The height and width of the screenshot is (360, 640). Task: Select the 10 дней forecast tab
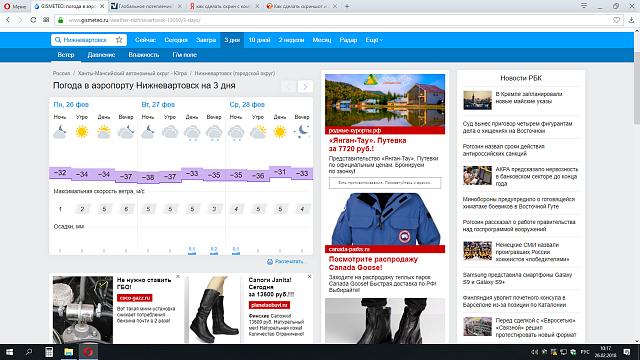point(259,40)
